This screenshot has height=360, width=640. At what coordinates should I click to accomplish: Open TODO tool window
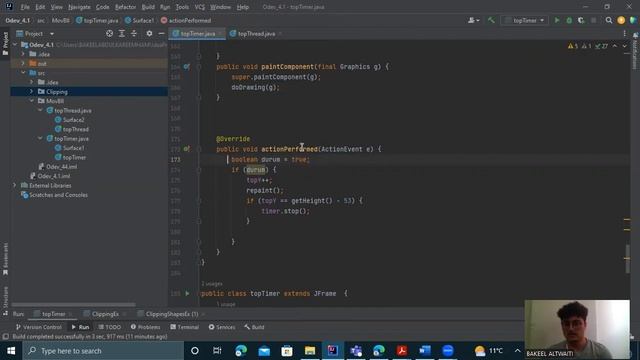[x=109, y=327]
